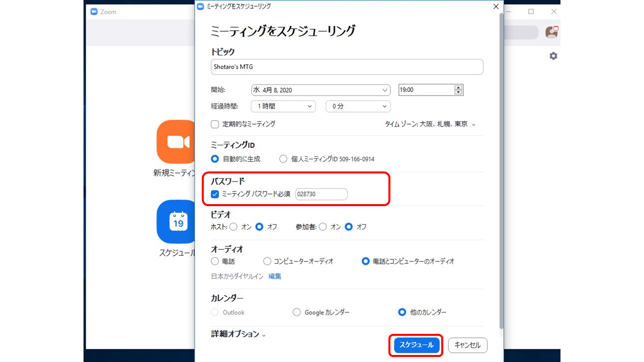Click the キャンセル button

(x=467, y=345)
